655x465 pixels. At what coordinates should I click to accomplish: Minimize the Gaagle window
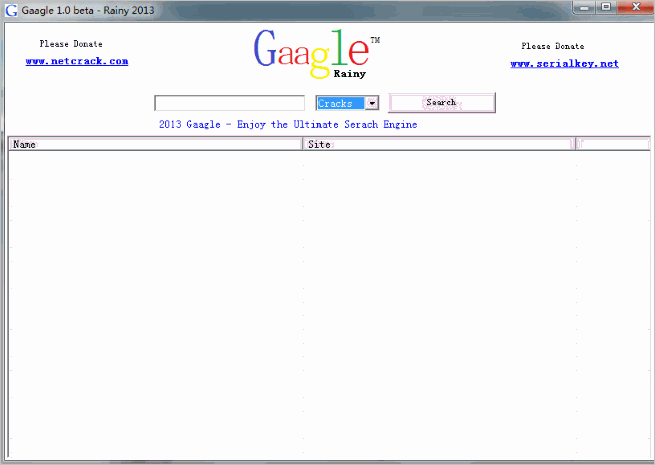point(584,7)
